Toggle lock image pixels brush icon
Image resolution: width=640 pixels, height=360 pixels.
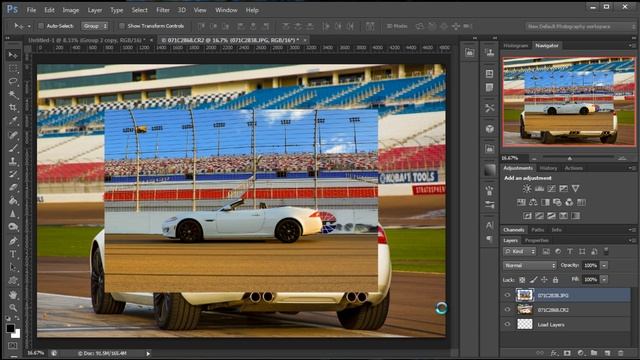pyautogui.click(x=533, y=280)
